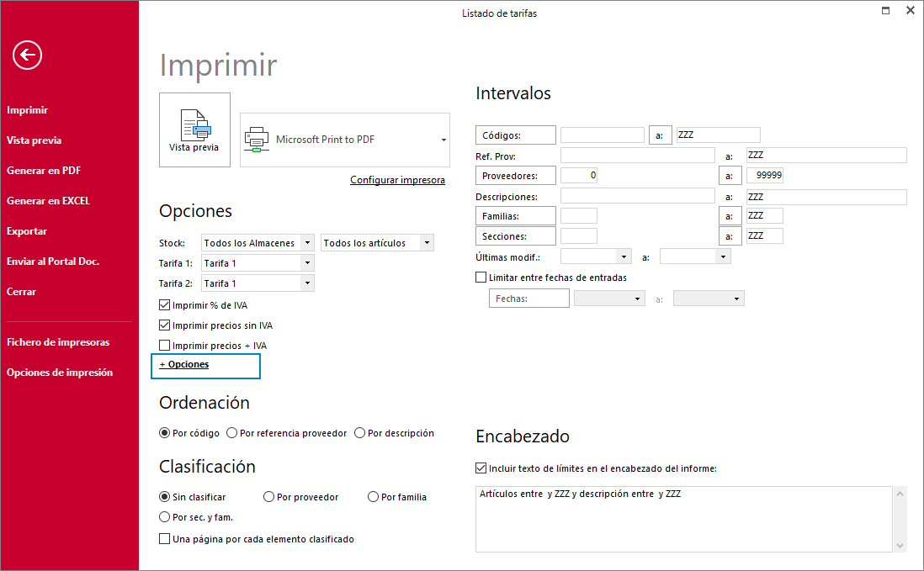Expand the Tarifa 2 dropdown

pyautogui.click(x=308, y=283)
